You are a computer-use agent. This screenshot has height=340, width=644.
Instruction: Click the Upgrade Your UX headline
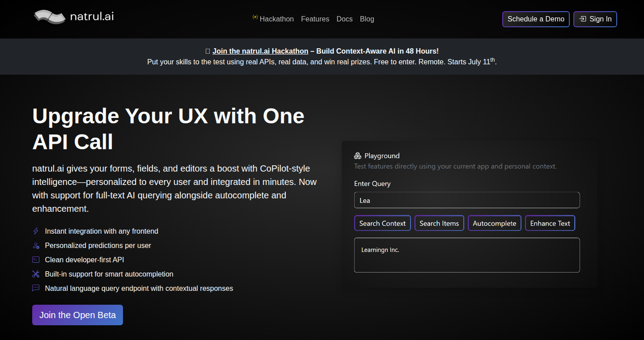coord(168,129)
